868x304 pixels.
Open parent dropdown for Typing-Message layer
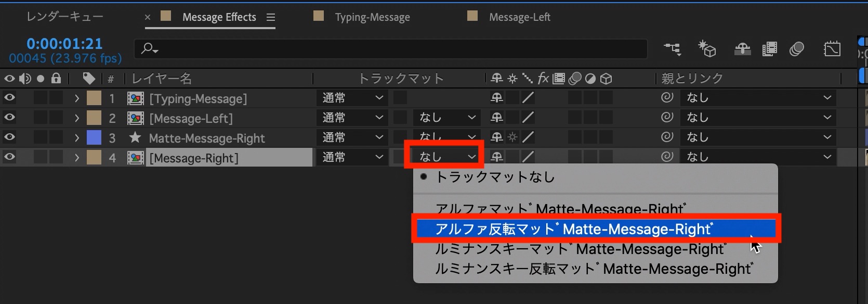pyautogui.click(x=758, y=97)
